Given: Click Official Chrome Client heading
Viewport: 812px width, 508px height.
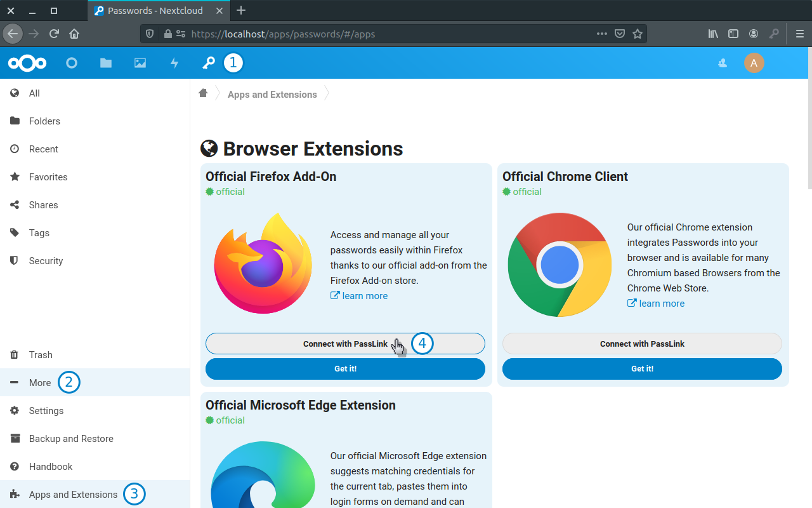Looking at the screenshot, I should coord(565,177).
